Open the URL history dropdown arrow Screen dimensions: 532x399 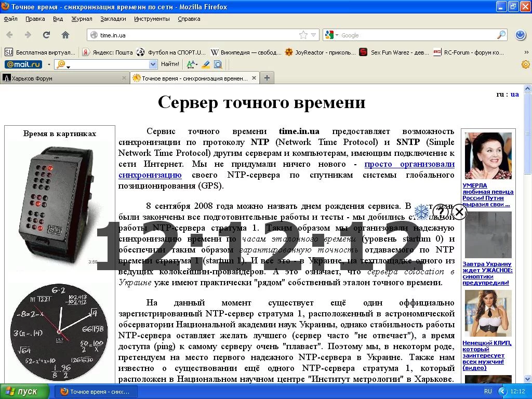click(x=313, y=35)
